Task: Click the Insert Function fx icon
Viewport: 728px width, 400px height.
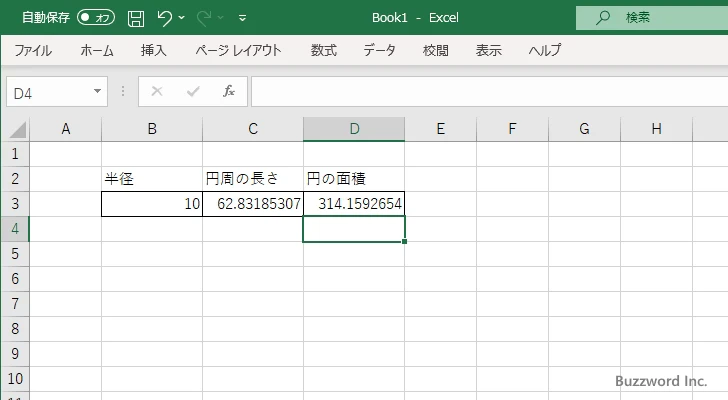Action: (229, 91)
